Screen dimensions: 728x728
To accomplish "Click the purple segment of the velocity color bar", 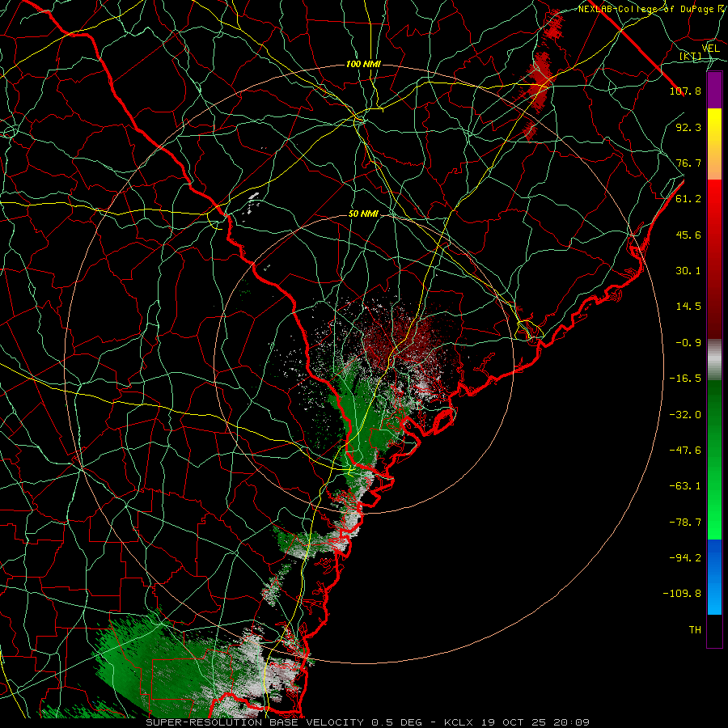I will 714,91.
